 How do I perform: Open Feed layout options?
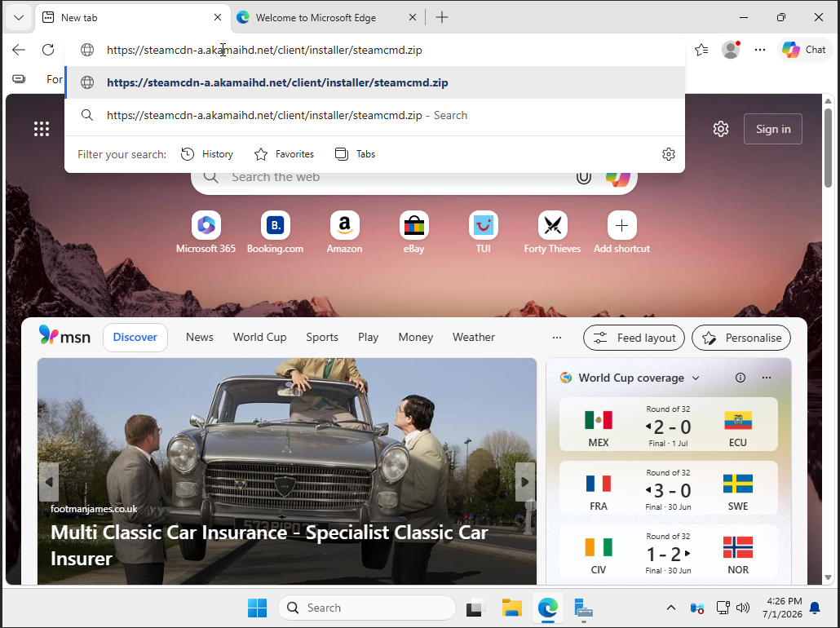coord(634,338)
